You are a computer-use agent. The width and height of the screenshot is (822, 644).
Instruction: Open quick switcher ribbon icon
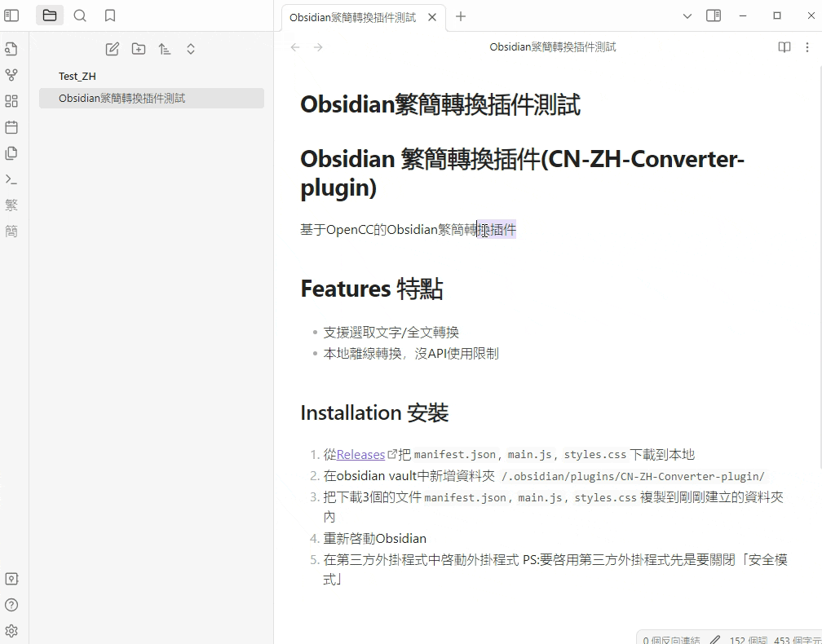click(11, 49)
